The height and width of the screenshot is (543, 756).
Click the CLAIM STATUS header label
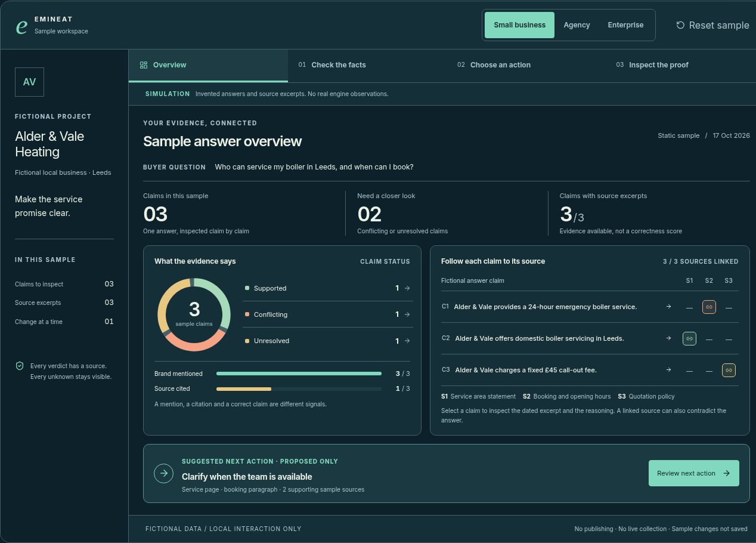(385, 261)
